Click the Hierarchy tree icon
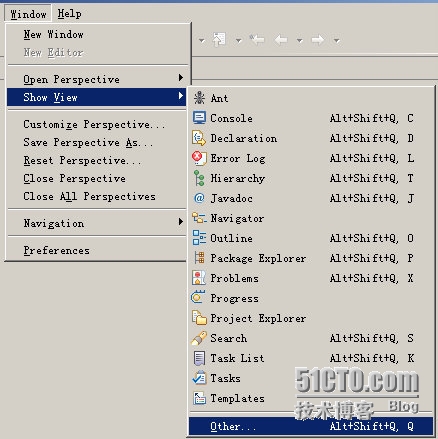The height and width of the screenshot is (439, 438). pyautogui.click(x=199, y=178)
